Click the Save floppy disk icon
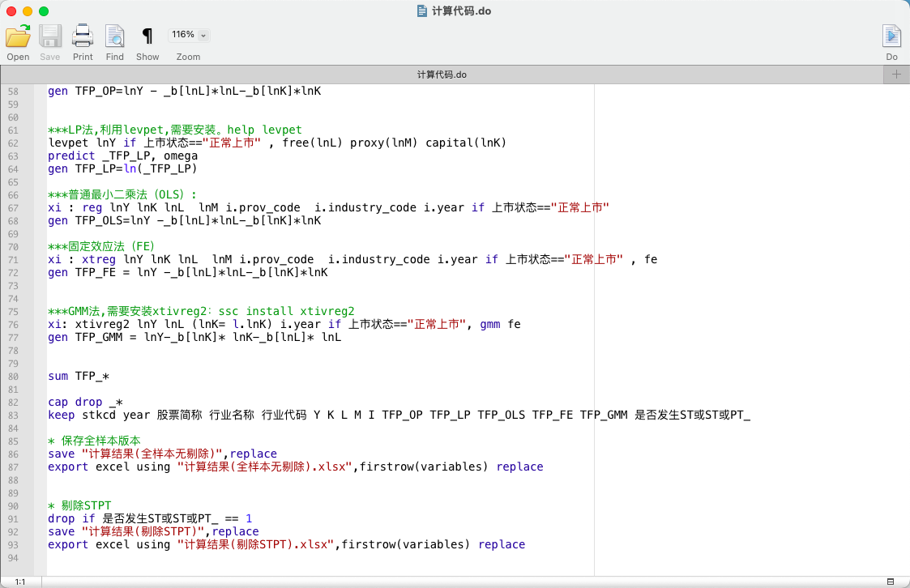This screenshot has height=588, width=910. (50, 36)
